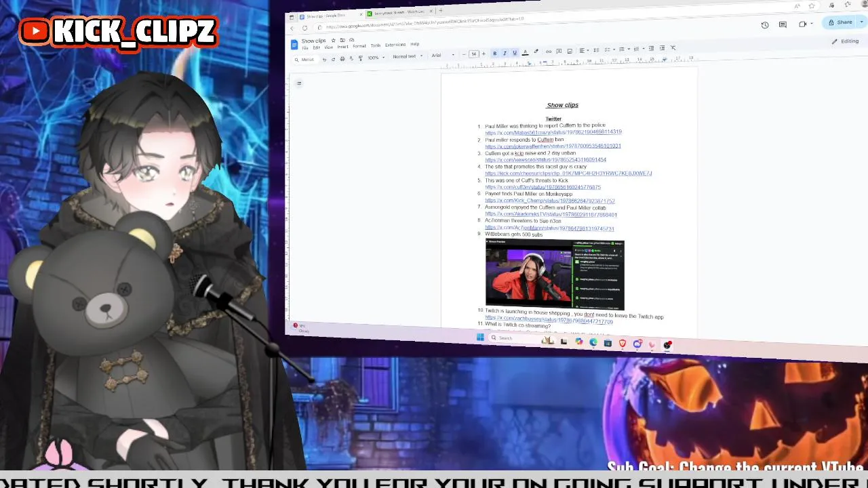Open the numbered list dropdown
Viewport: 868px width, 488px height.
(639, 49)
